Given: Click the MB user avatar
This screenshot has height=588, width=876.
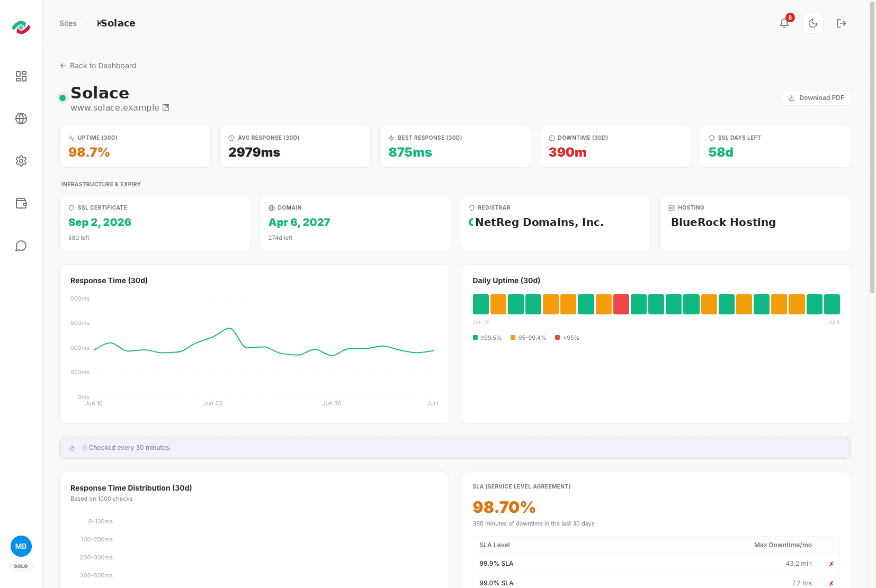Looking at the screenshot, I should [x=21, y=546].
